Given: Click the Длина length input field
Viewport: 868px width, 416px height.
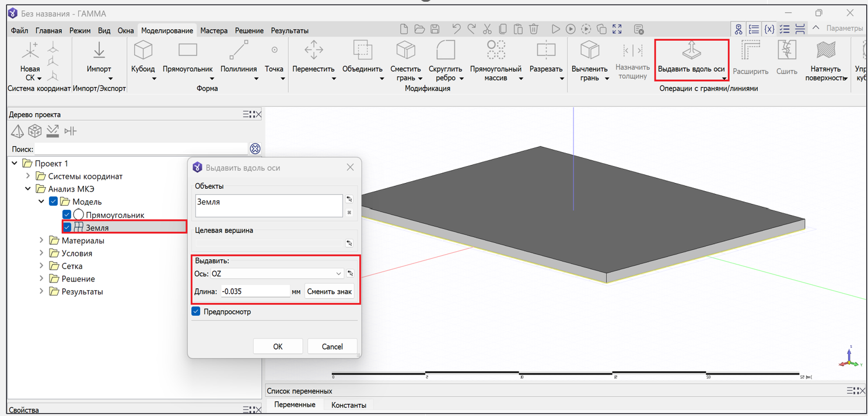Looking at the screenshot, I should [x=255, y=291].
